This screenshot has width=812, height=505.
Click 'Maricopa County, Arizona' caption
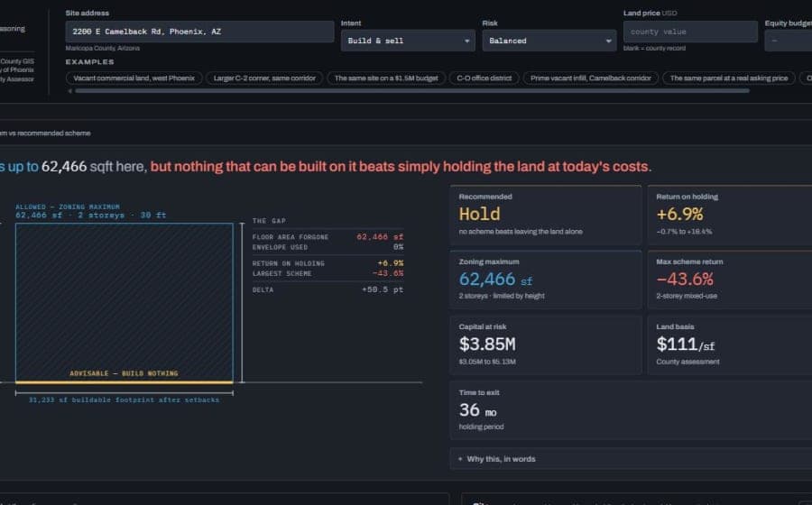103,48
